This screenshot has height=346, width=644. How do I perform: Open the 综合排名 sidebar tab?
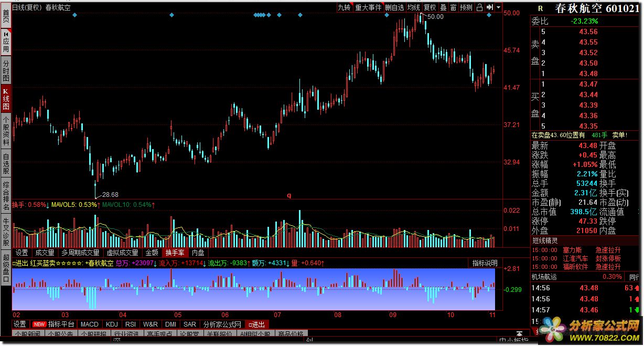click(x=6, y=196)
